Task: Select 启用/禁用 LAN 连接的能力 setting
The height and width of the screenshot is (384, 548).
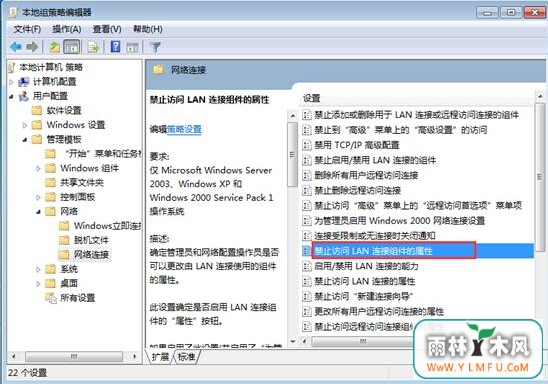Action: [x=360, y=266]
